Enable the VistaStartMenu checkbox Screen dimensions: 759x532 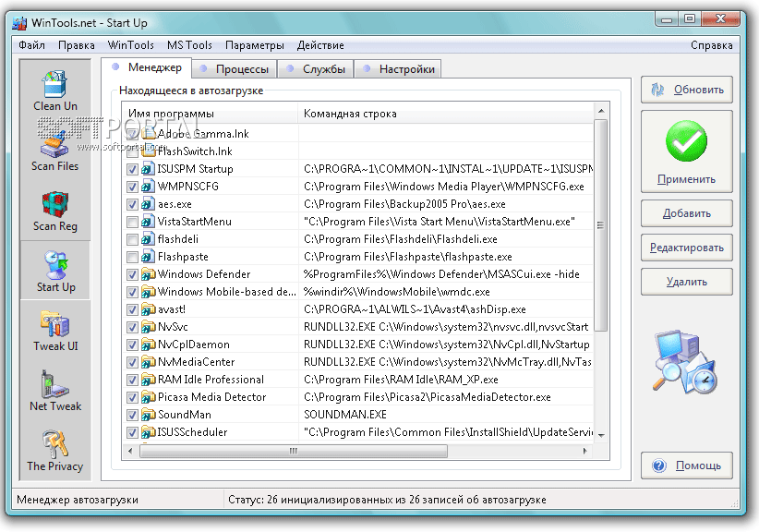click(x=132, y=222)
